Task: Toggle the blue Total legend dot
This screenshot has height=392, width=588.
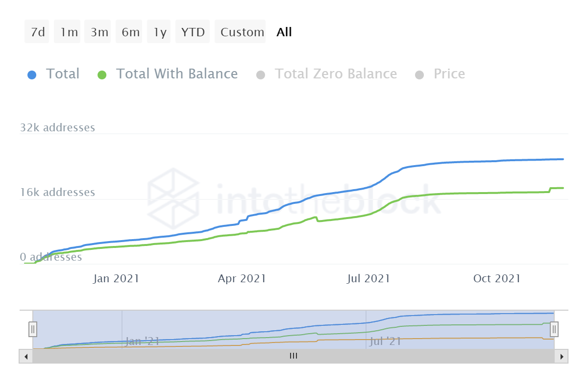Action: point(32,75)
